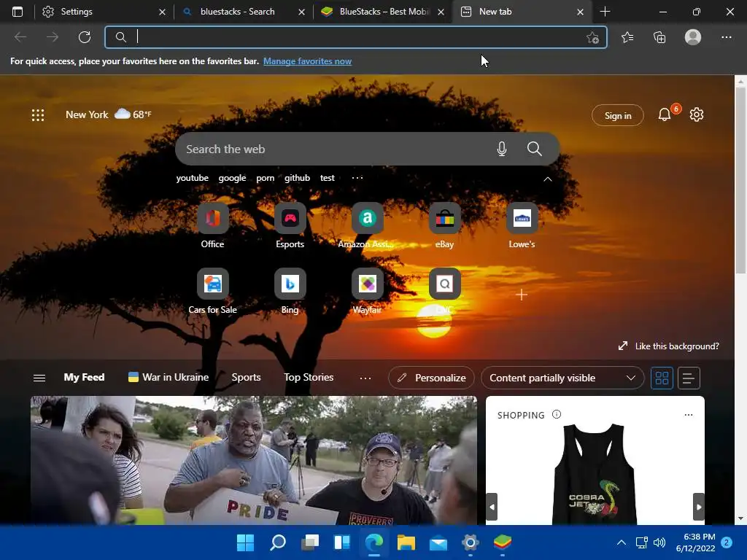Viewport: 747px width, 560px height.
Task: Switch to bluestacks - Search tab
Action: coord(244,12)
